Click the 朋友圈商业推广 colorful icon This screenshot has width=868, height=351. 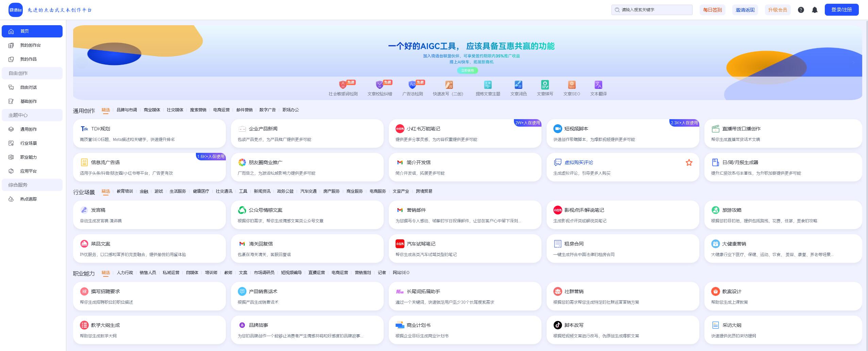pos(242,162)
